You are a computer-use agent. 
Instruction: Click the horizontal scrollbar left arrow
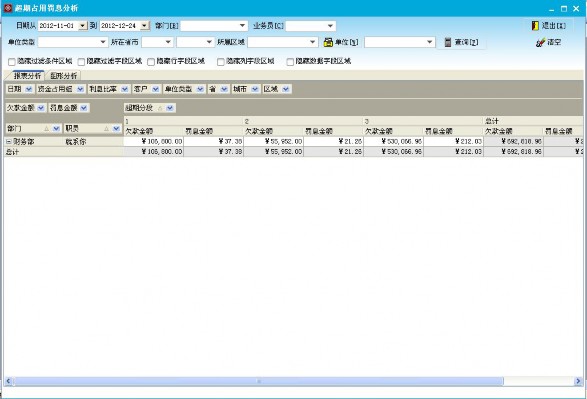pyautogui.click(x=8, y=381)
